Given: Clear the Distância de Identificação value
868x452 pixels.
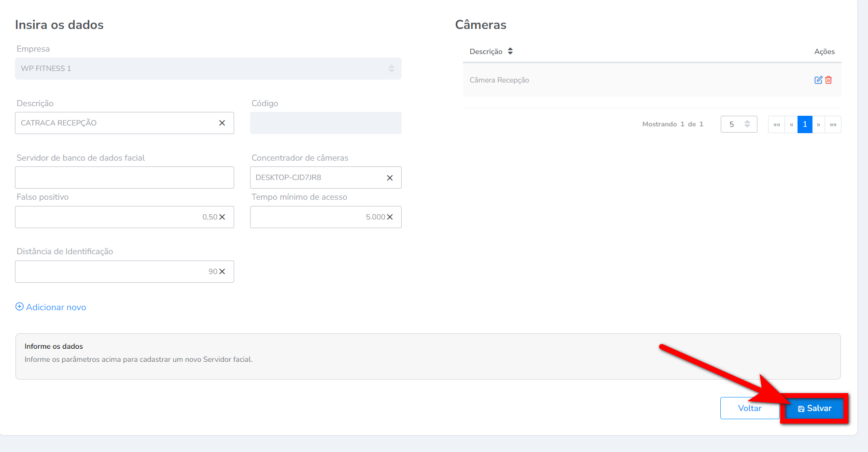Looking at the screenshot, I should coord(222,272).
